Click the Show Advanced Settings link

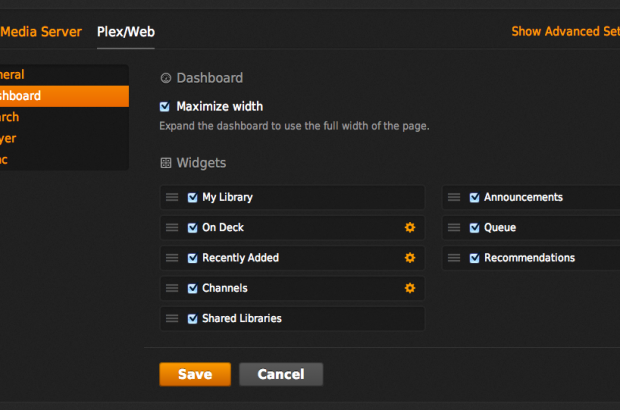pos(565,32)
